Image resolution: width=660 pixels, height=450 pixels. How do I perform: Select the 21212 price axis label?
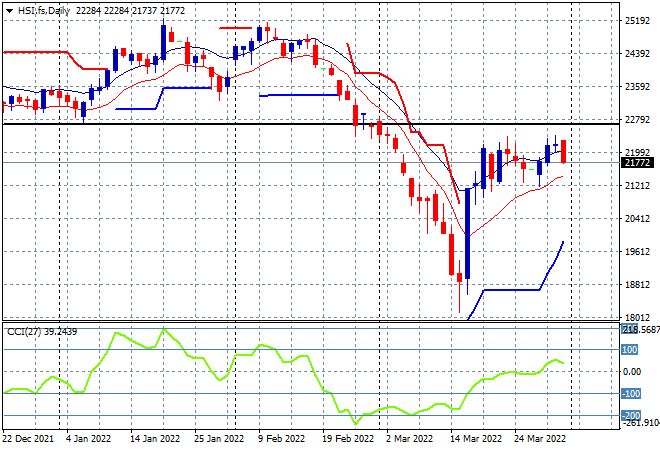tap(637, 186)
